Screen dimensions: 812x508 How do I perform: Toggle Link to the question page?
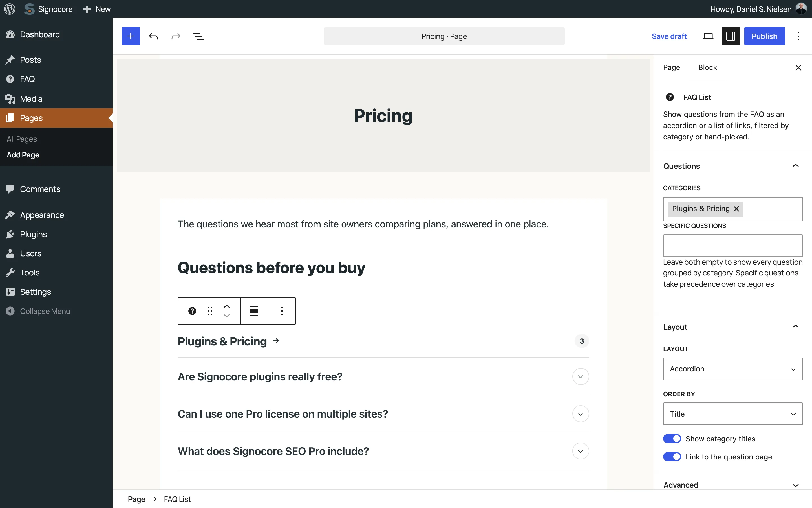(x=672, y=457)
